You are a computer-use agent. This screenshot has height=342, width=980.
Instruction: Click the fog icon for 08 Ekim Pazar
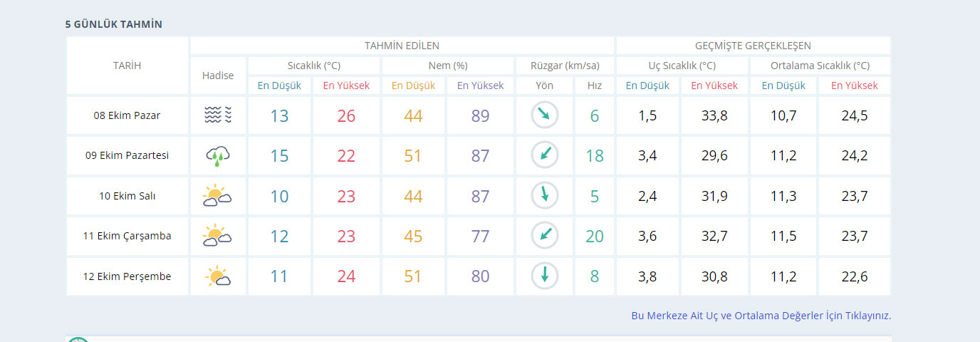pyautogui.click(x=218, y=115)
